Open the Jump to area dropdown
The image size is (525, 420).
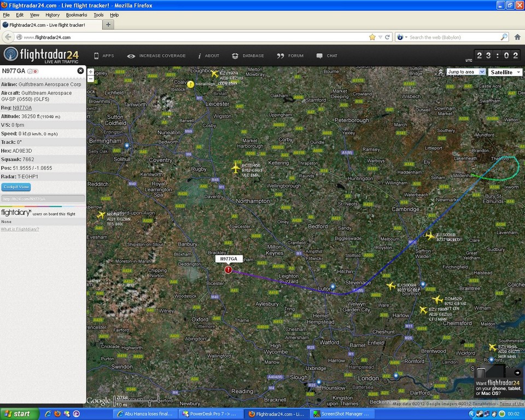pyautogui.click(x=466, y=72)
